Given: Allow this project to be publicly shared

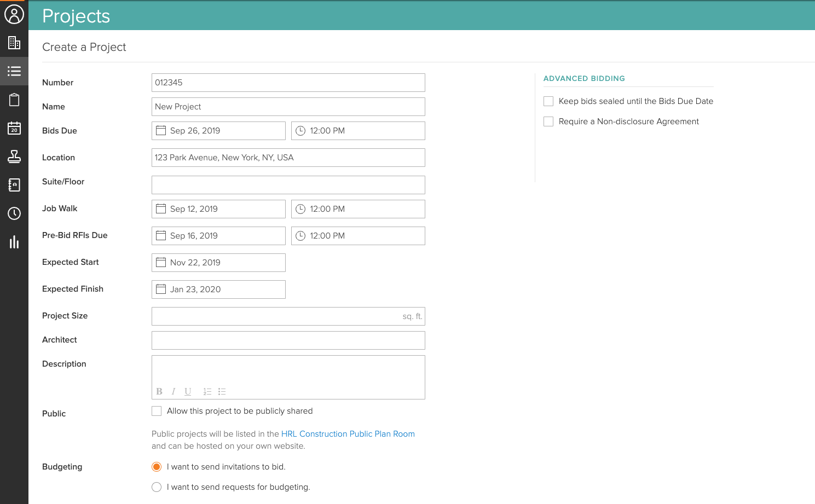Looking at the screenshot, I should click(x=157, y=411).
